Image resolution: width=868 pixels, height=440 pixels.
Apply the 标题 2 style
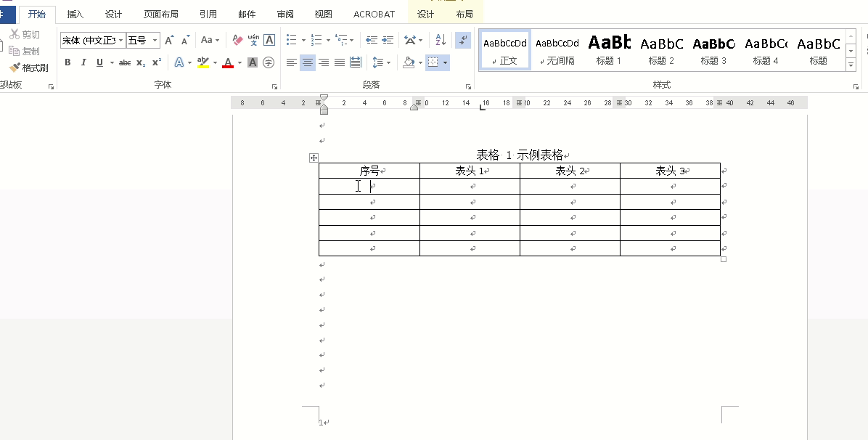[x=661, y=50]
